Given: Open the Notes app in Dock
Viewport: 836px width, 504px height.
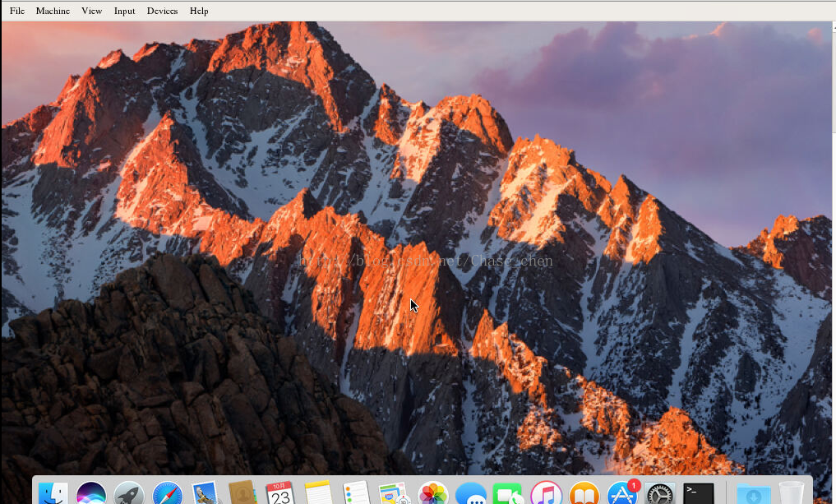Looking at the screenshot, I should (318, 492).
